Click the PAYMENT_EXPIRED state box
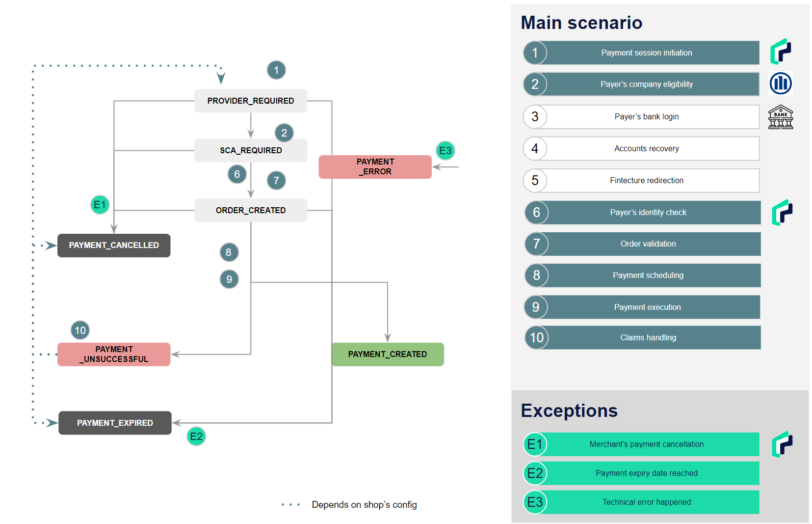This screenshot has width=812, height=524. coord(115,423)
